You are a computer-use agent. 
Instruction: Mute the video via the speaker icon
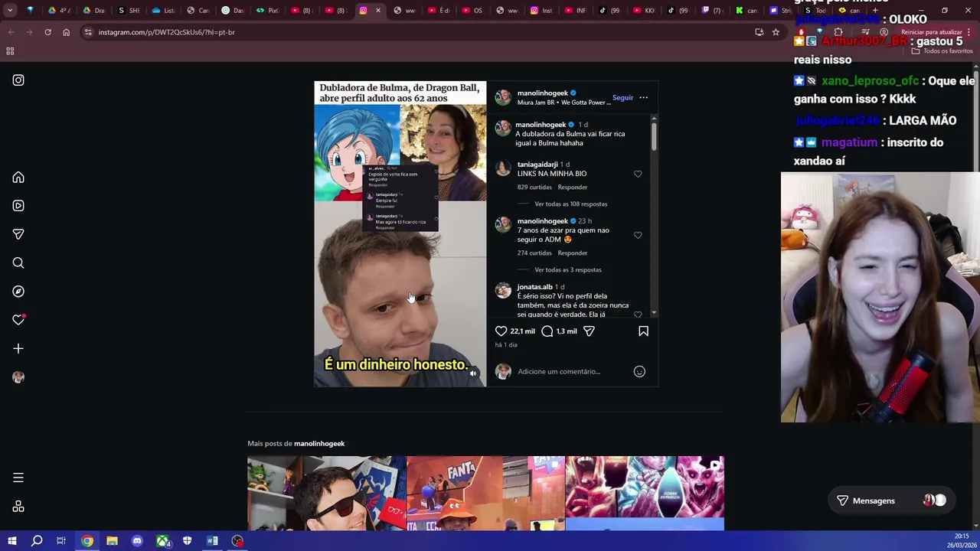[473, 373]
